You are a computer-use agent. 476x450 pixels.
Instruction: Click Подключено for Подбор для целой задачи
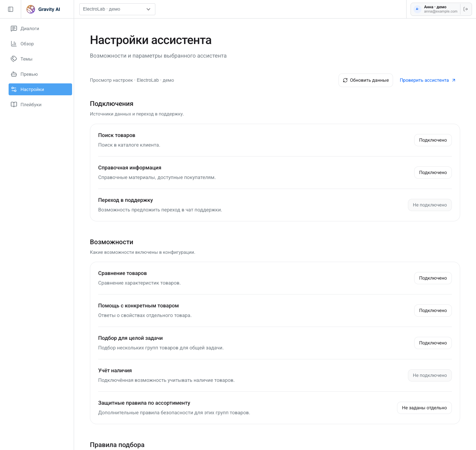tap(433, 343)
